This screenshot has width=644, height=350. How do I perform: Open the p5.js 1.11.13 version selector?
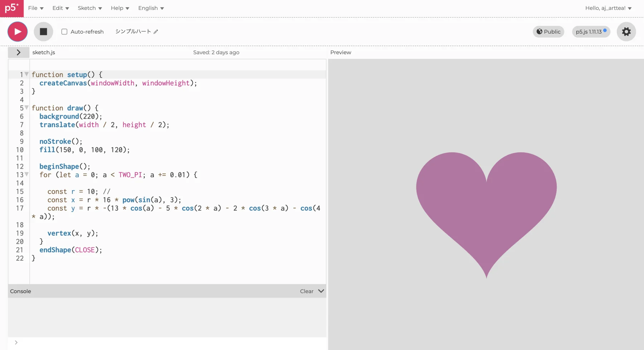(x=591, y=31)
